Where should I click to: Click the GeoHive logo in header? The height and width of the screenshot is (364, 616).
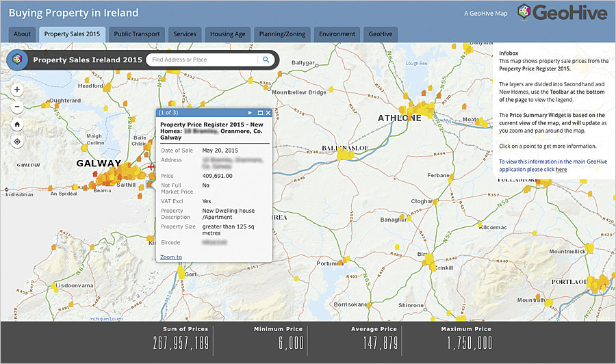click(x=562, y=12)
